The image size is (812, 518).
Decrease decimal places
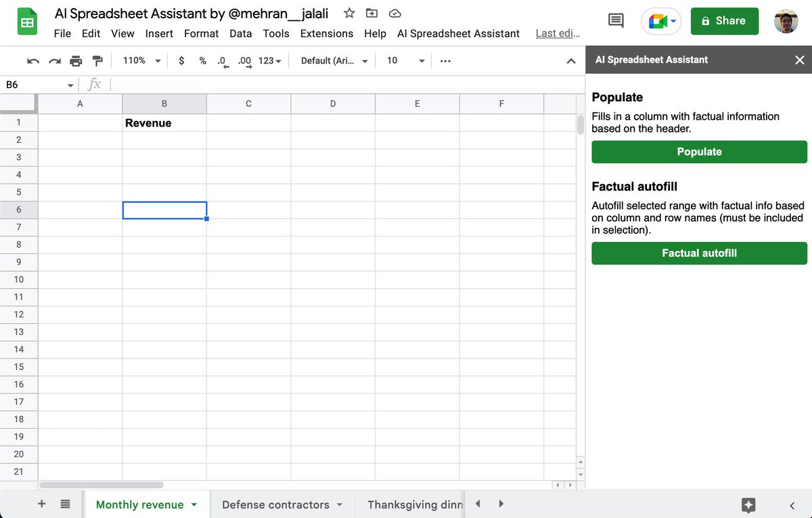coord(223,61)
